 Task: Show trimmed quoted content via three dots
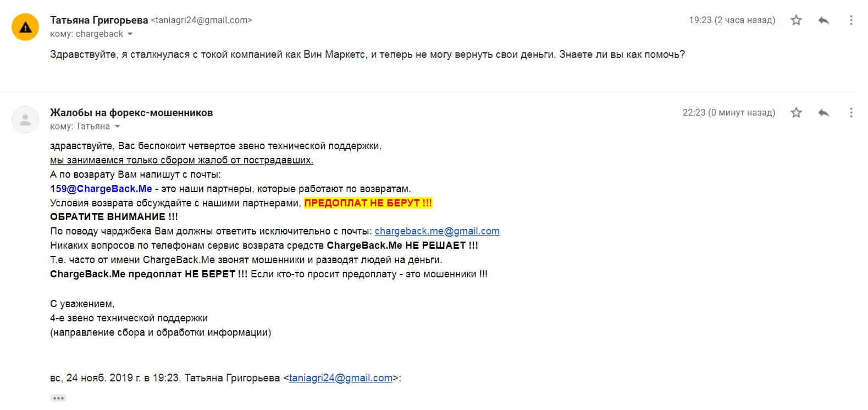(58, 398)
